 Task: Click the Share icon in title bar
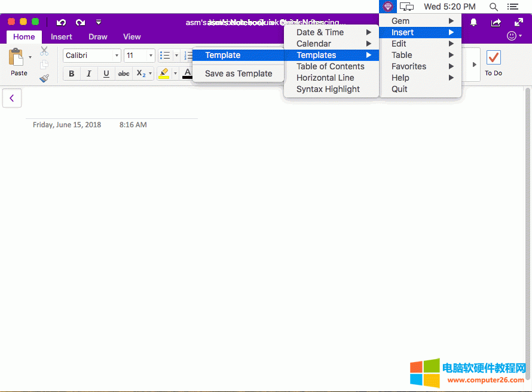[496, 23]
